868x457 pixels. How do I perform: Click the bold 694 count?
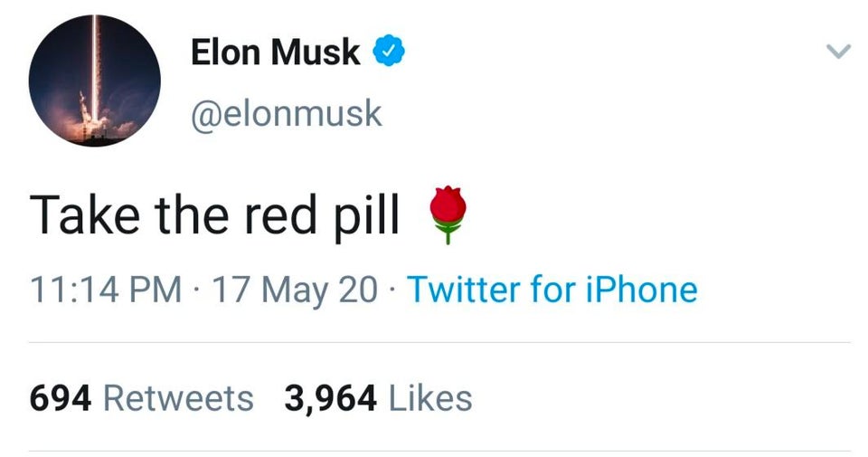[61, 398]
